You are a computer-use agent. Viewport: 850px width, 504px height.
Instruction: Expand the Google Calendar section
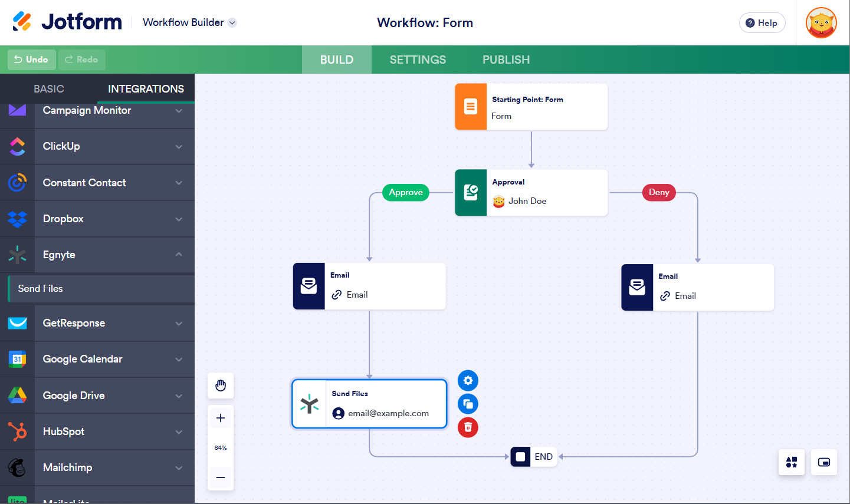click(x=179, y=359)
